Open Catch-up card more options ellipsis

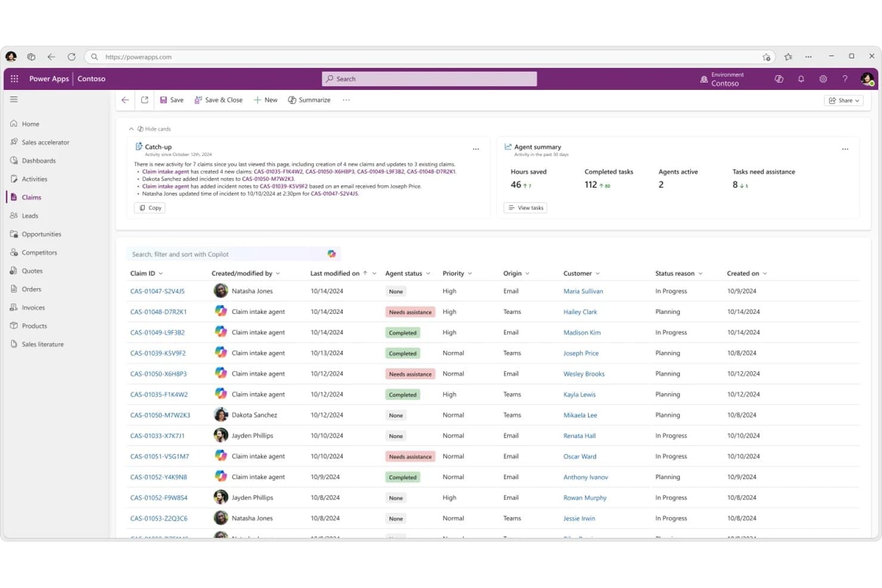[x=476, y=149]
